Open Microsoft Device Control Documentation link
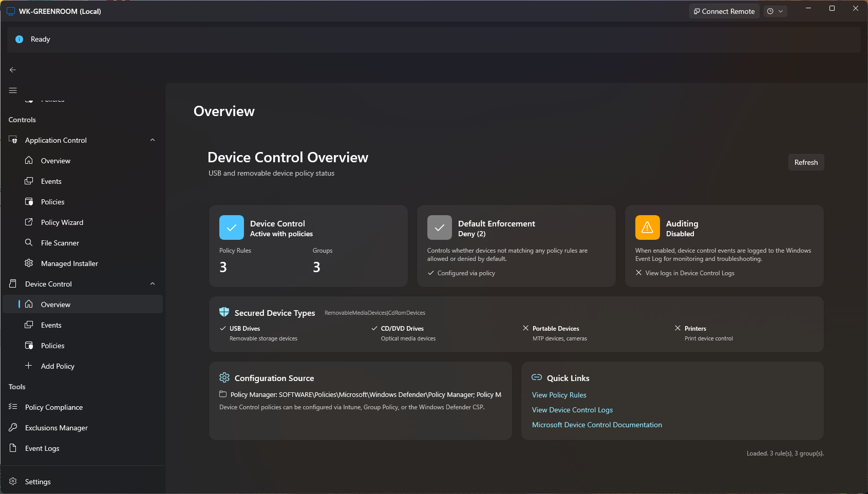Image resolution: width=868 pixels, height=494 pixels. [x=596, y=425]
